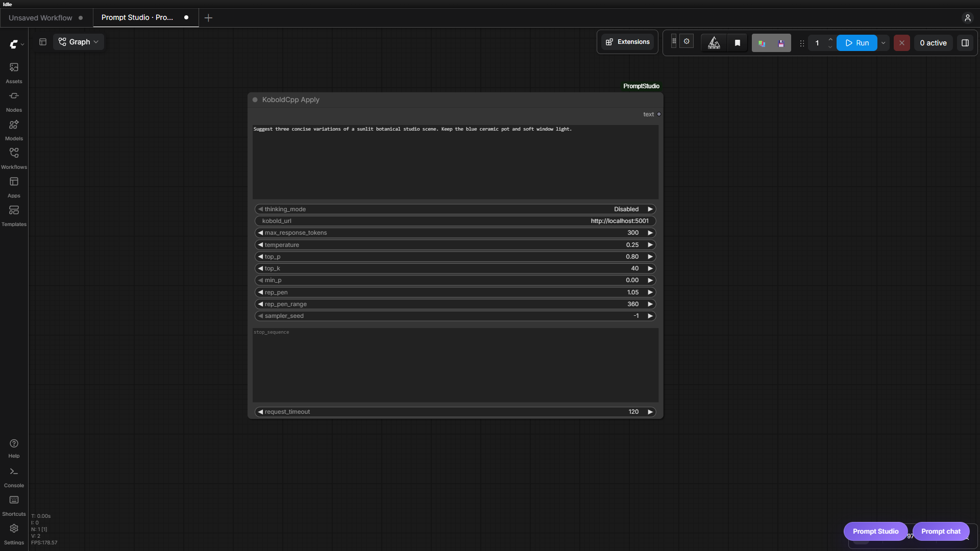980x551 pixels.
Task: Toggle the right side panel
Action: coord(965,43)
